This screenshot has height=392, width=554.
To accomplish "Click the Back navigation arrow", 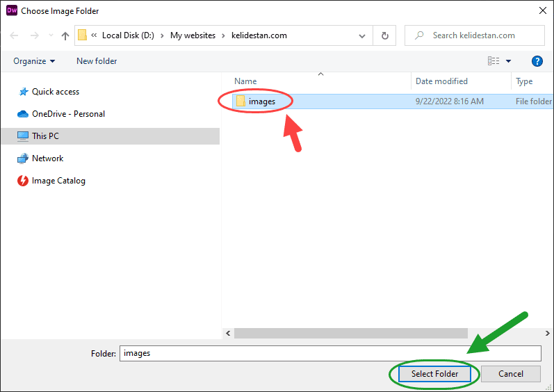I will (14, 35).
